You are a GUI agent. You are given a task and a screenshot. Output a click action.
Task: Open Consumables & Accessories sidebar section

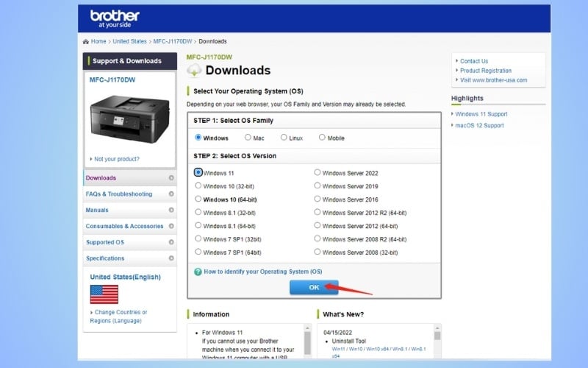(124, 227)
